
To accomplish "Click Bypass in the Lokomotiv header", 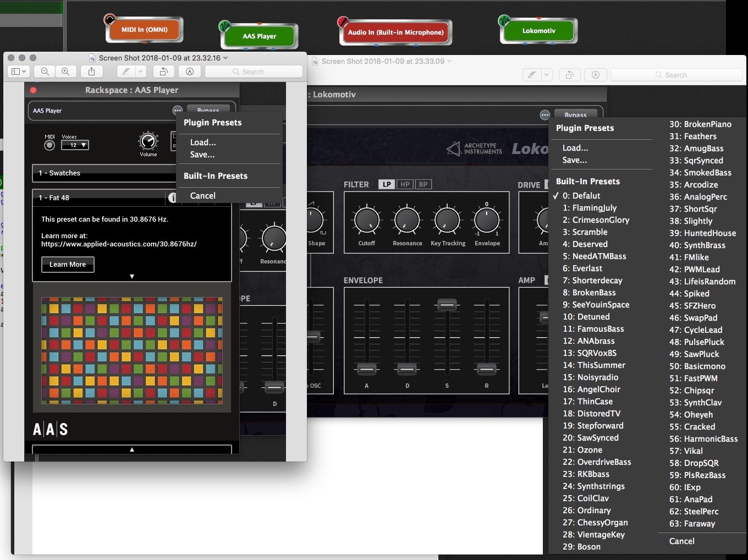I will click(575, 114).
